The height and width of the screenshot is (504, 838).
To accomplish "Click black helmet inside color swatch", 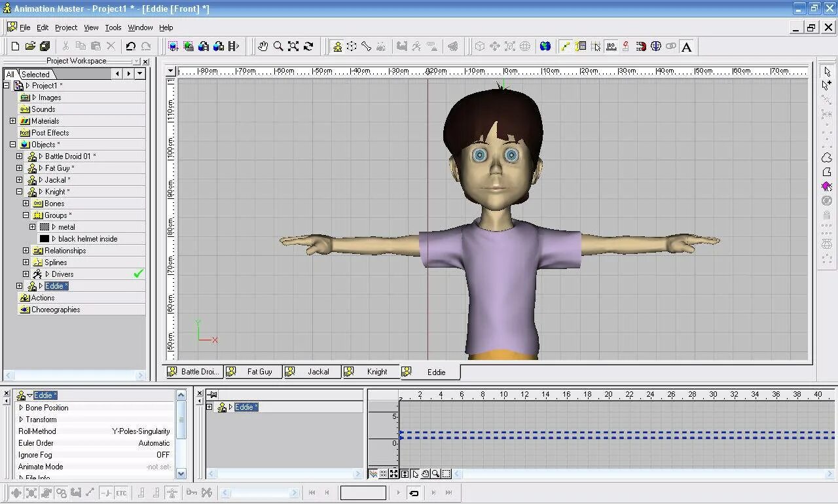I will [45, 239].
